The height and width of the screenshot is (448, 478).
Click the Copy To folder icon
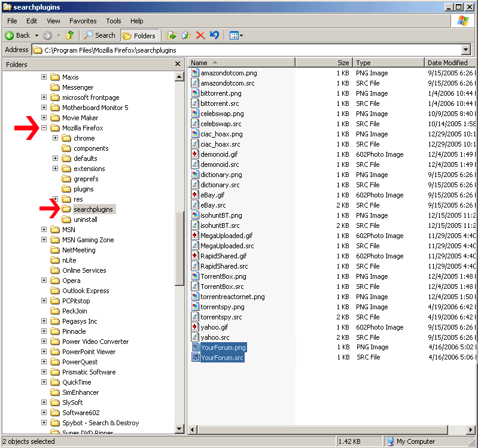point(186,36)
